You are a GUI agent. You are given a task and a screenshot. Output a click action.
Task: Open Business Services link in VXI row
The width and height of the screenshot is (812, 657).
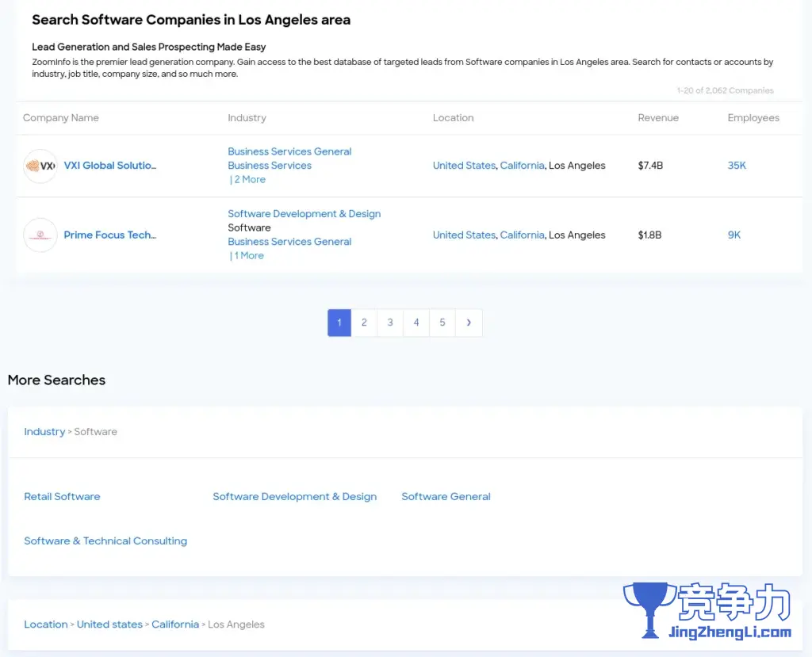coord(270,166)
